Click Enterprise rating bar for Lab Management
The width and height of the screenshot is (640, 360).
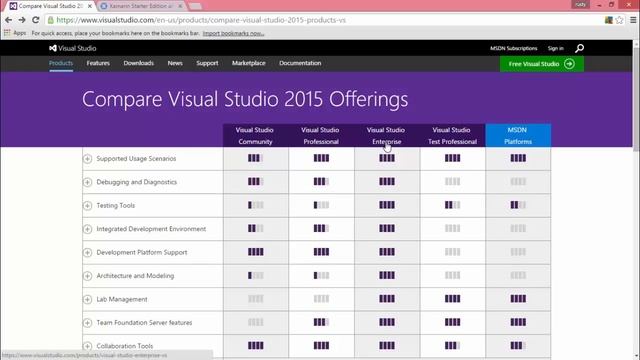(387, 299)
